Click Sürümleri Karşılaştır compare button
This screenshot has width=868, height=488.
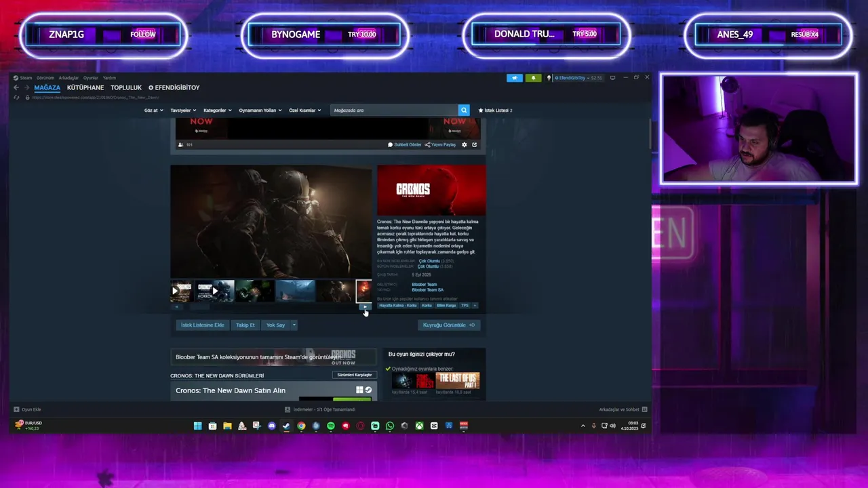(355, 375)
